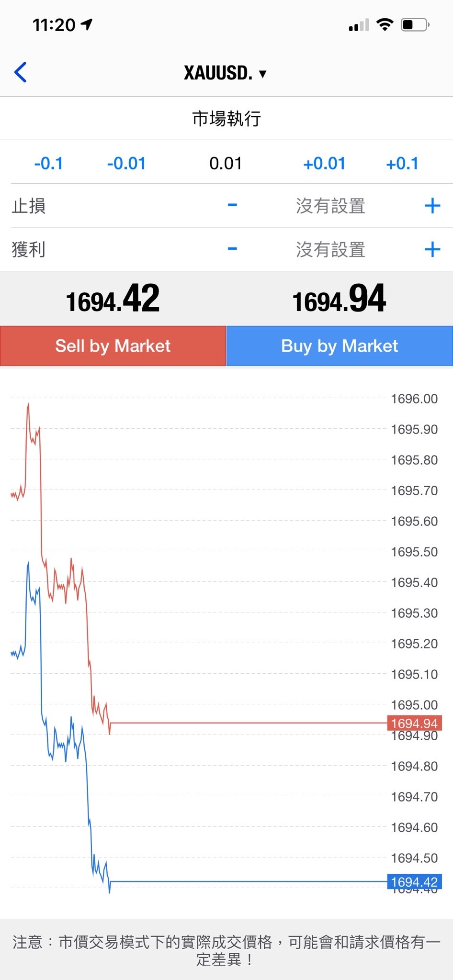This screenshot has width=453, height=980.
Task: Decrease volume by 0.01
Action: pyautogui.click(x=126, y=164)
